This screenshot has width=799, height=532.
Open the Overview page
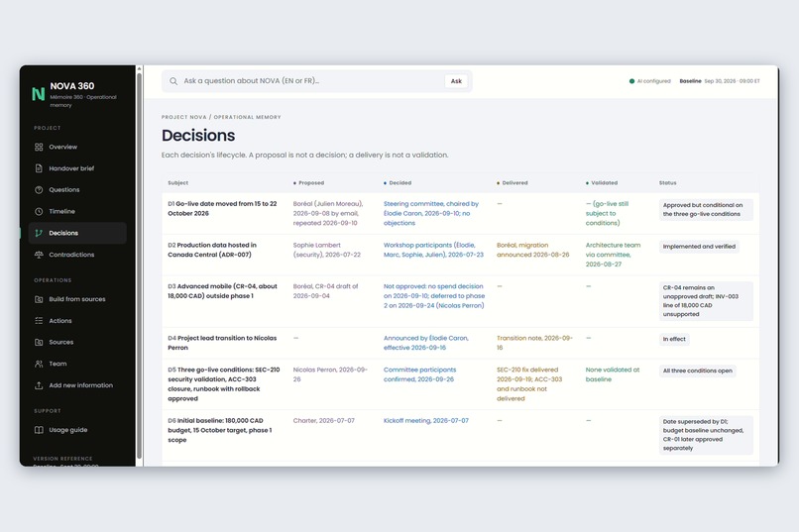[77, 148]
